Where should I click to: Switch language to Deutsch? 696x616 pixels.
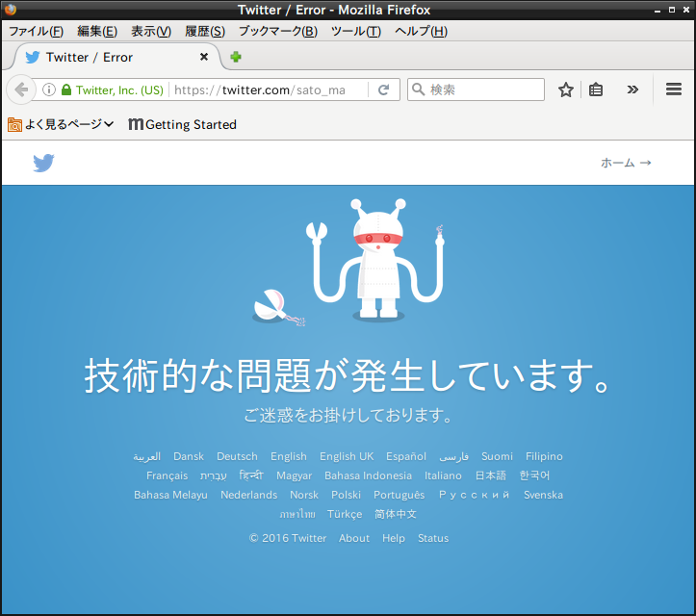click(237, 456)
